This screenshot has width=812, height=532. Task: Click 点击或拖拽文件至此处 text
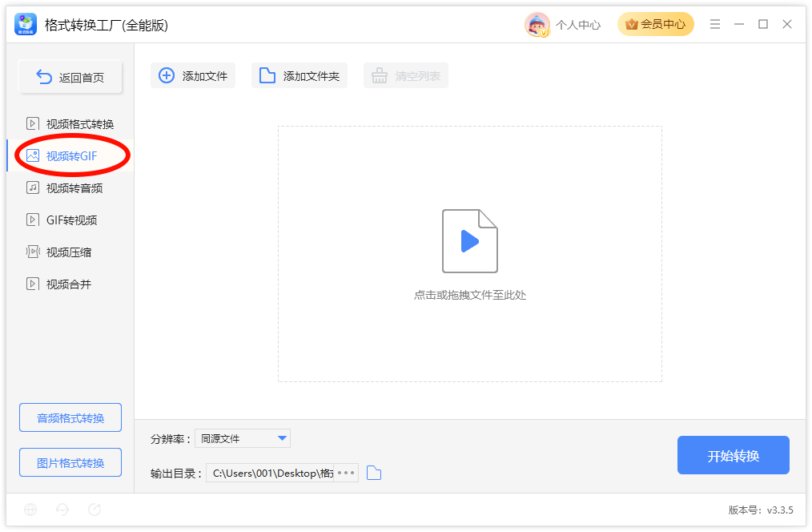tap(470, 296)
